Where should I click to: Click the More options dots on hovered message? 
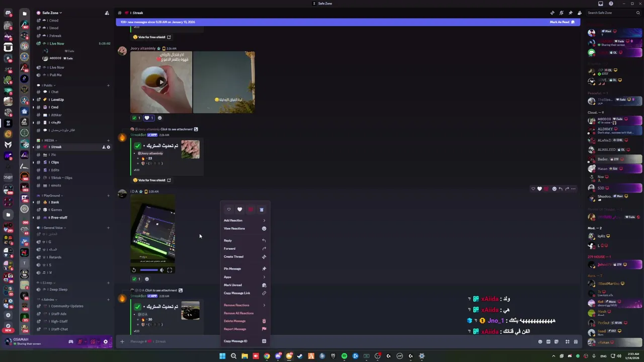[x=573, y=189]
